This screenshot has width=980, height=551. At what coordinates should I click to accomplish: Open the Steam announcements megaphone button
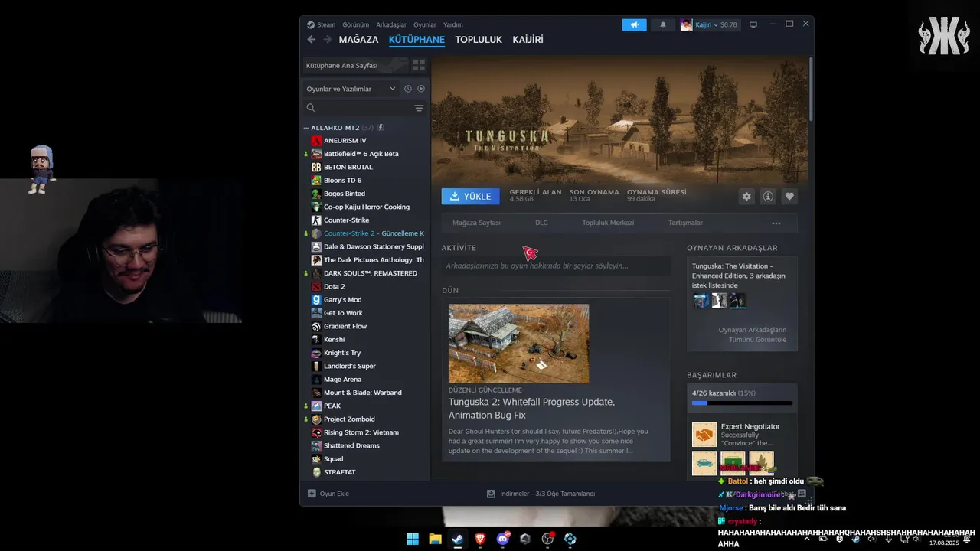point(634,25)
